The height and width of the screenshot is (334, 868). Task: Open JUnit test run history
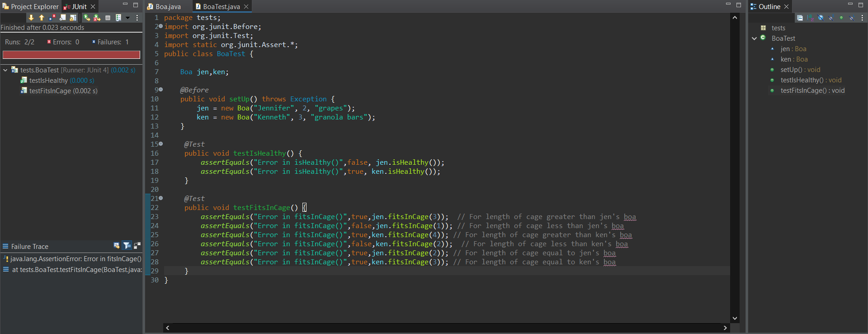click(x=118, y=18)
